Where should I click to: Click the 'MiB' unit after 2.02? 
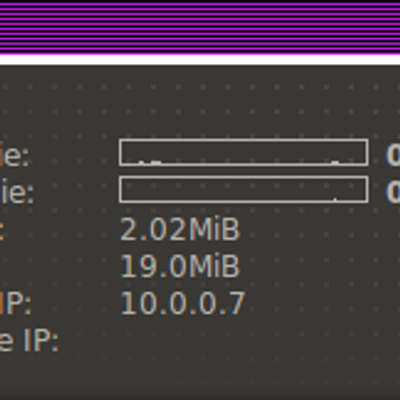(214, 229)
